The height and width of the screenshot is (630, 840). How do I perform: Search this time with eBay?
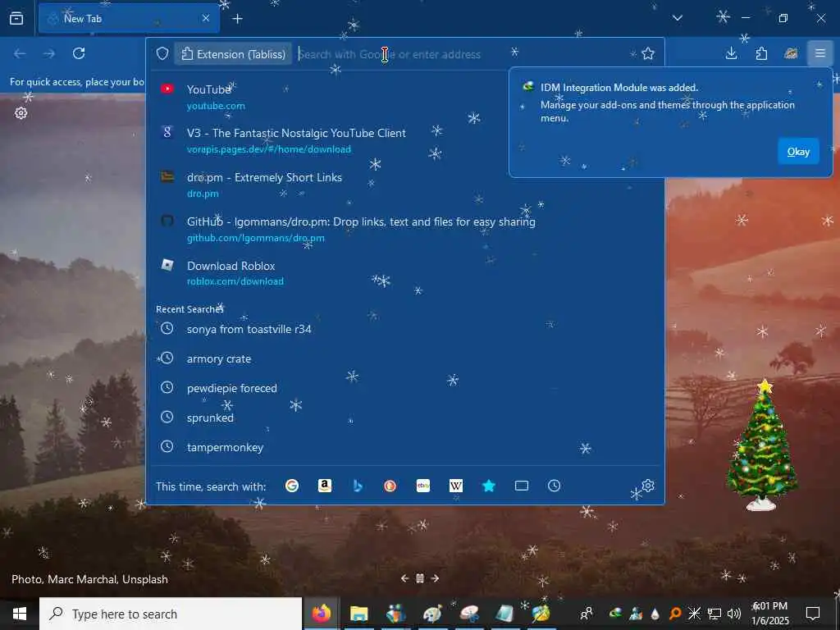pyautogui.click(x=423, y=486)
